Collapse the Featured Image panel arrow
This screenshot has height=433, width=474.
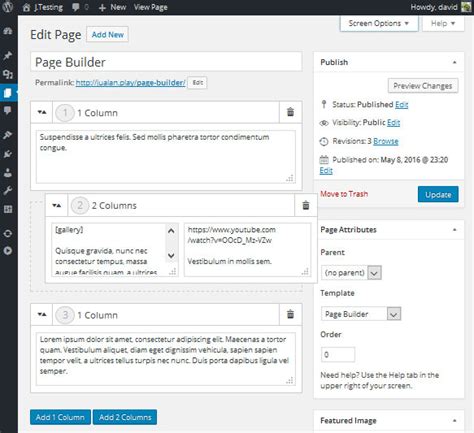pyautogui.click(x=454, y=420)
